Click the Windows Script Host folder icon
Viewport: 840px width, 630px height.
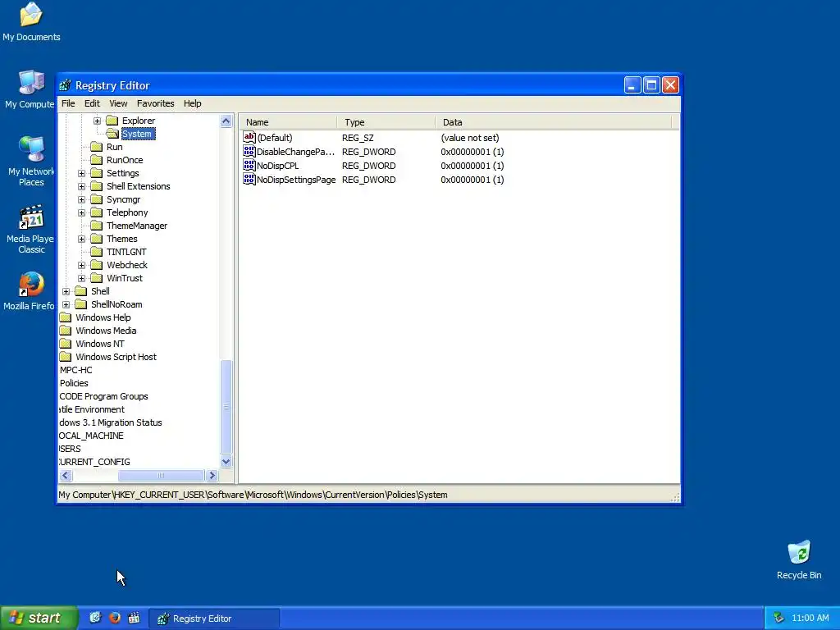[66, 357]
